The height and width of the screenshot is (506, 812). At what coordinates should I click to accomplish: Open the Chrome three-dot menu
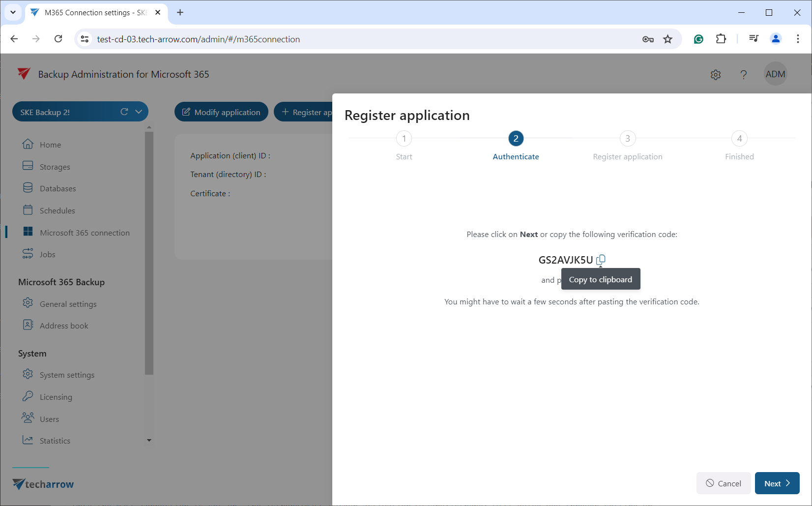(x=798, y=39)
